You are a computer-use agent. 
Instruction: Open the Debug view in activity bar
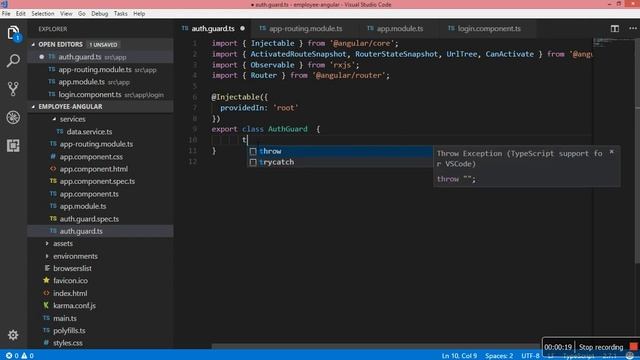point(13,117)
